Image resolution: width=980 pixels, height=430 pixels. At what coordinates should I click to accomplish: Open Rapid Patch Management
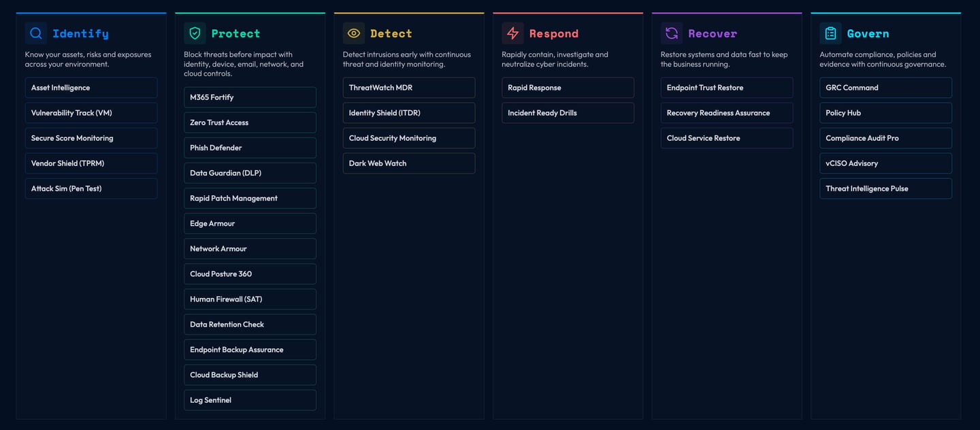point(250,198)
